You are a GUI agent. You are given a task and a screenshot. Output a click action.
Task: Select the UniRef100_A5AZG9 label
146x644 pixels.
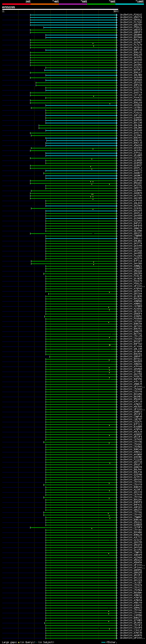[x=131, y=146]
